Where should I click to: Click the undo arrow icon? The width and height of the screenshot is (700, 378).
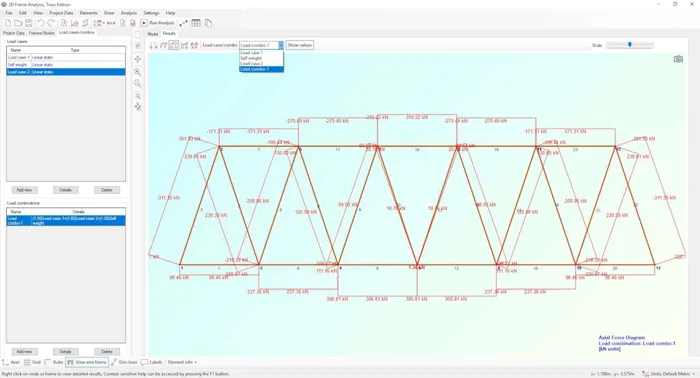tap(41, 23)
